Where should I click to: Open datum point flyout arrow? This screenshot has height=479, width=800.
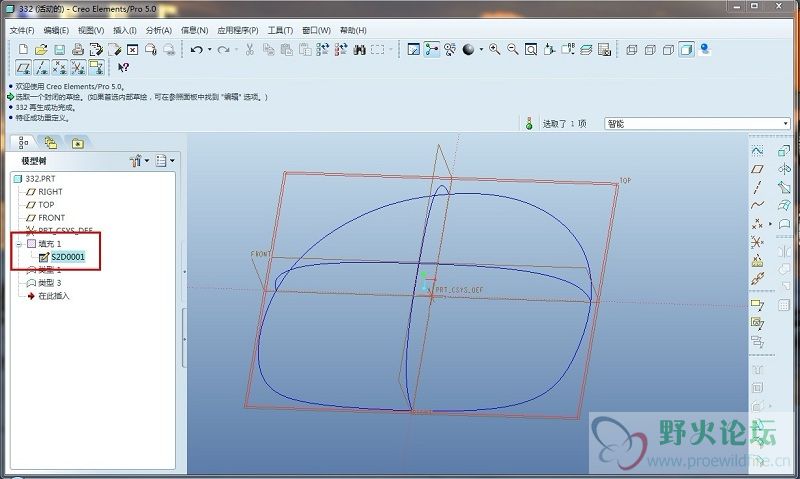[x=770, y=223]
